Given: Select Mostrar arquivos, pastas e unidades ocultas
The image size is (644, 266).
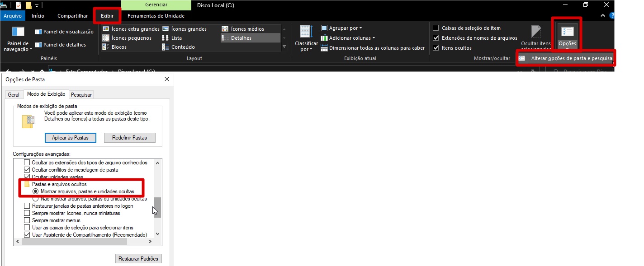Looking at the screenshot, I should pyautogui.click(x=36, y=191).
